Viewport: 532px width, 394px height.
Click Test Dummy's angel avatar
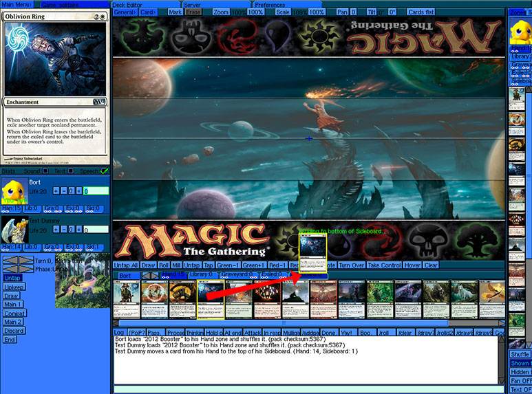pos(14,230)
